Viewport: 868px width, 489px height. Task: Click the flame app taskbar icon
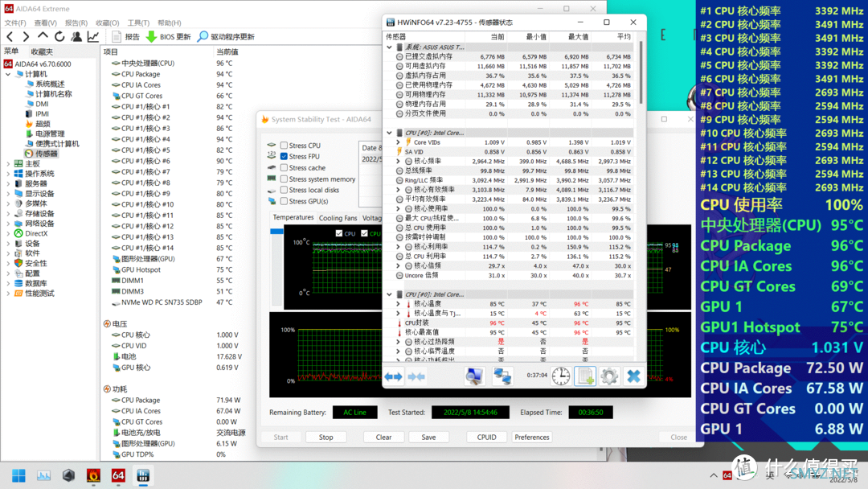point(93,475)
